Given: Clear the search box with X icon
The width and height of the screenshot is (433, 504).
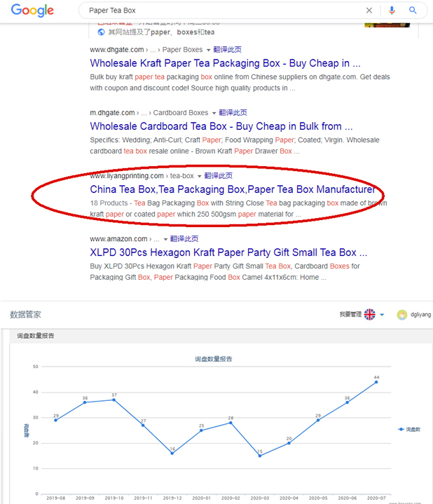Looking at the screenshot, I should click(x=369, y=11).
